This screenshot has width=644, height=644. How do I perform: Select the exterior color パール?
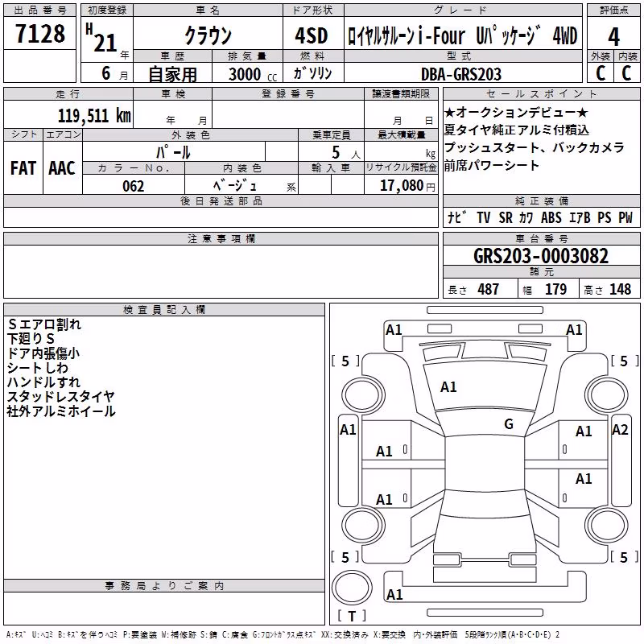[173, 152]
